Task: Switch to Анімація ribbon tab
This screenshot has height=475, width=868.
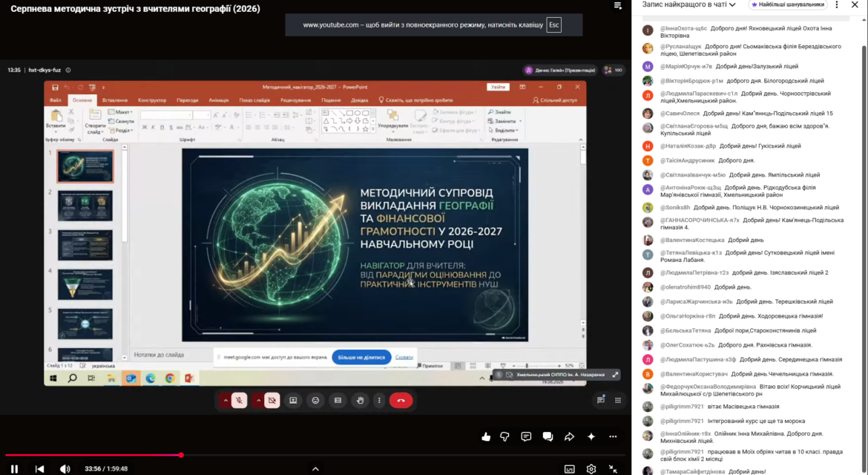Action: click(x=219, y=100)
